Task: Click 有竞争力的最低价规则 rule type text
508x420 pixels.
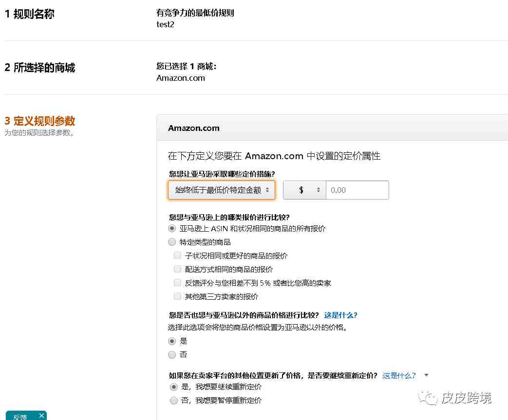Action: point(195,13)
